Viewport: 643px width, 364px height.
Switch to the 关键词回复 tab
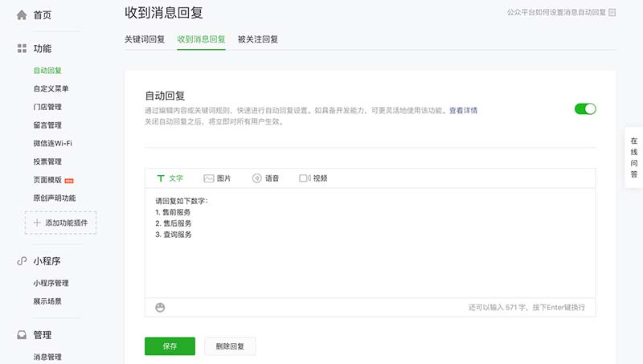145,39
